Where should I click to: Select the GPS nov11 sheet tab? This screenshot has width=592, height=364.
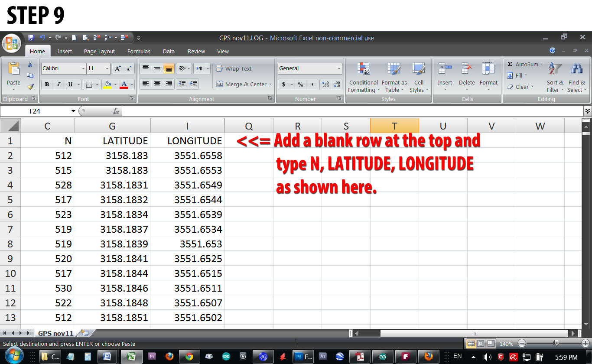tap(55, 333)
